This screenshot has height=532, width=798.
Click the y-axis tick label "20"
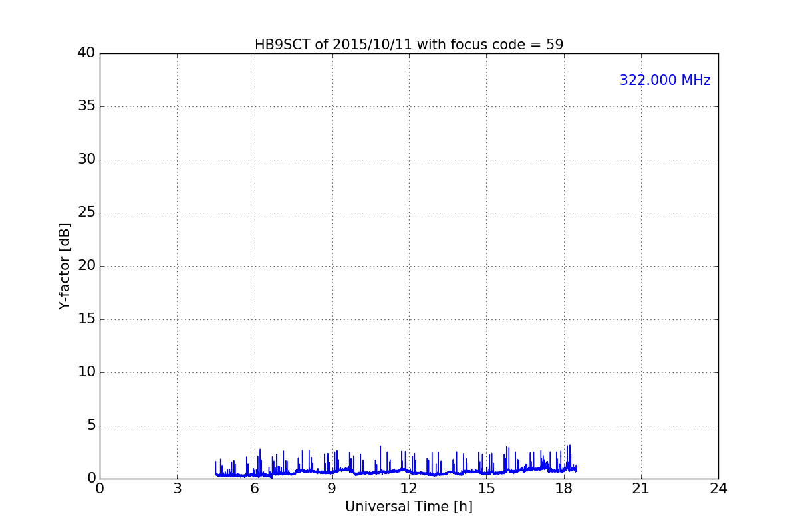86,265
